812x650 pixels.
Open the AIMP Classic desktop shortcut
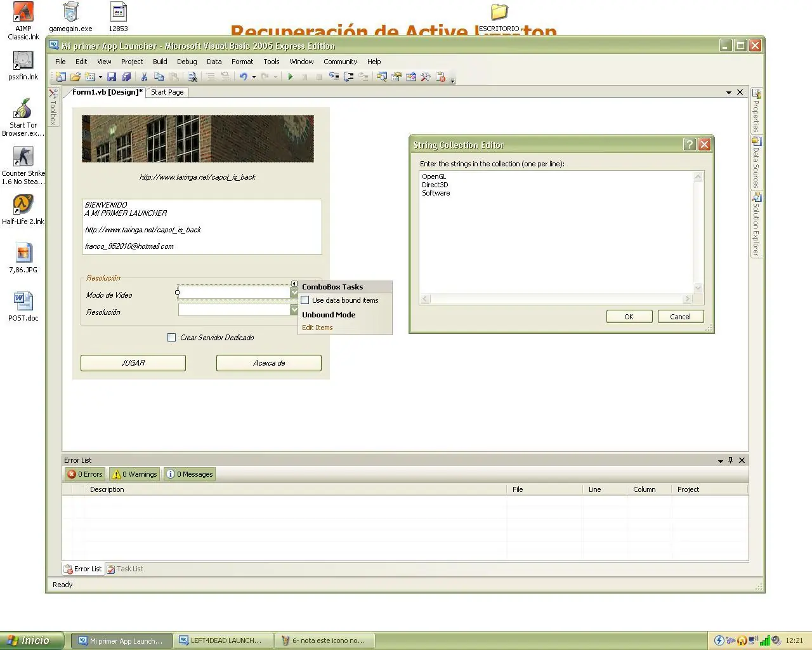tap(23, 21)
